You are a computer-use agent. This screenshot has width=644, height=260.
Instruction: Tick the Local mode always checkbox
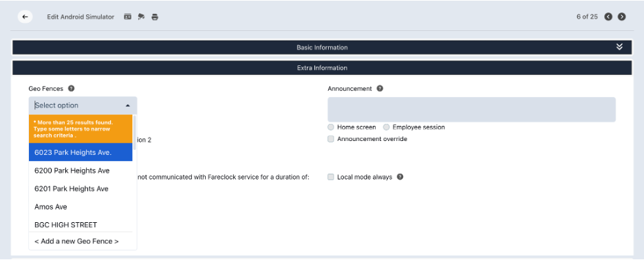331,177
